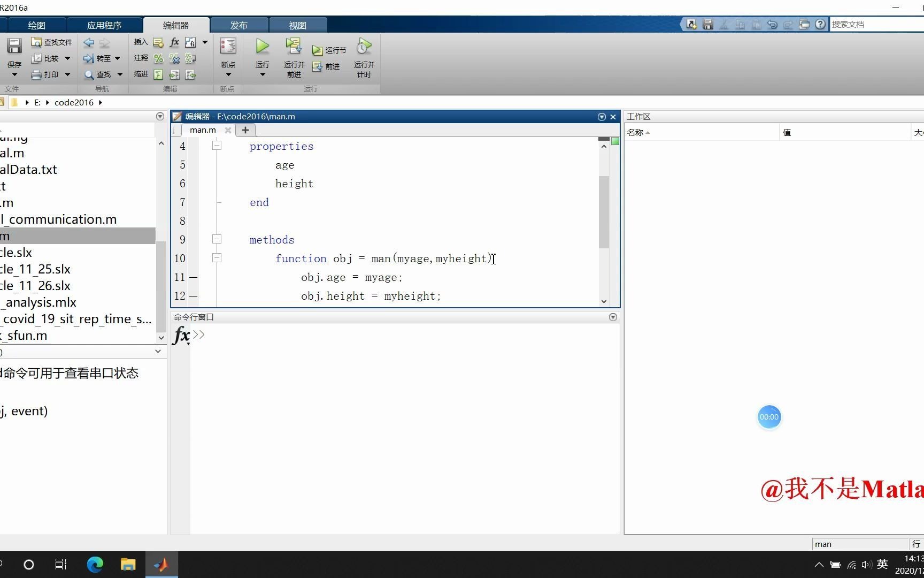Click code2016 folder in address bar
The image size is (924, 578).
pyautogui.click(x=74, y=102)
